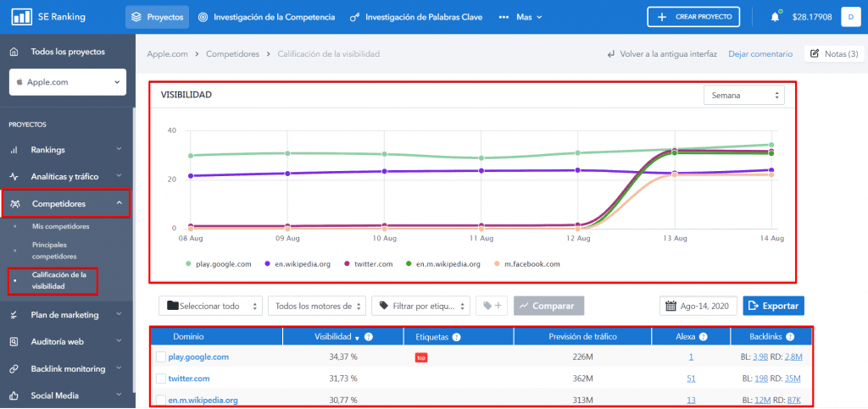Viewport: 868px width, 409px height.
Task: Check the play.google.com row checkbox
Action: point(160,357)
